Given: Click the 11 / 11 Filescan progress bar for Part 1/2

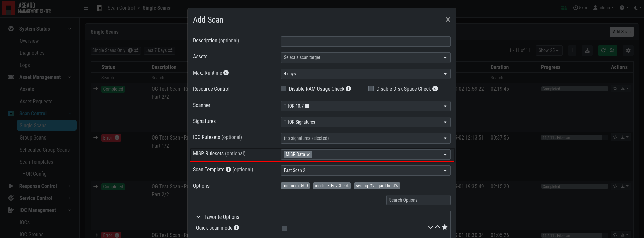Looking at the screenshot, I should (x=574, y=137).
